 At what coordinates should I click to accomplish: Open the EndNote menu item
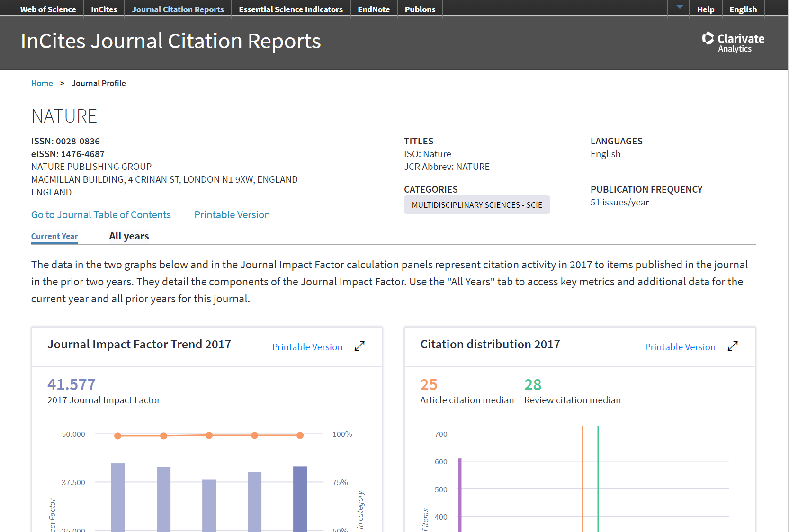tap(374, 9)
